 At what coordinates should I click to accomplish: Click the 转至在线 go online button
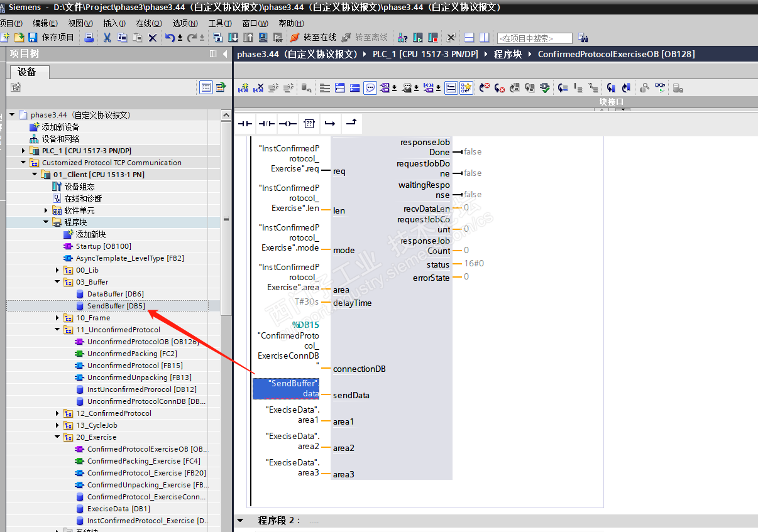pyautogui.click(x=313, y=38)
